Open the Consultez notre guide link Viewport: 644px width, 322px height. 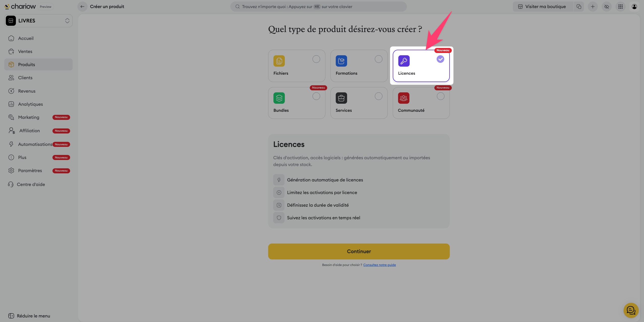pyautogui.click(x=379, y=265)
